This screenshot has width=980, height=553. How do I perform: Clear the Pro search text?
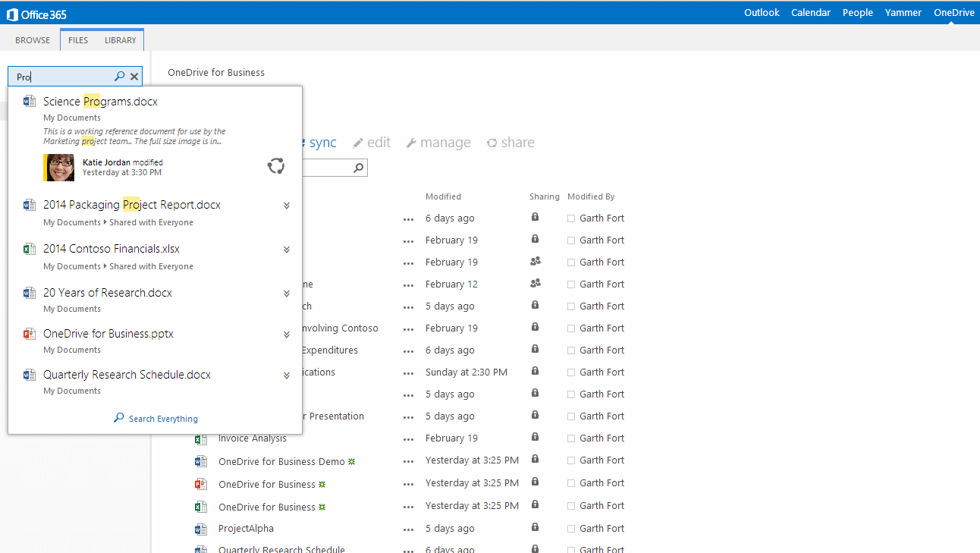pos(134,77)
